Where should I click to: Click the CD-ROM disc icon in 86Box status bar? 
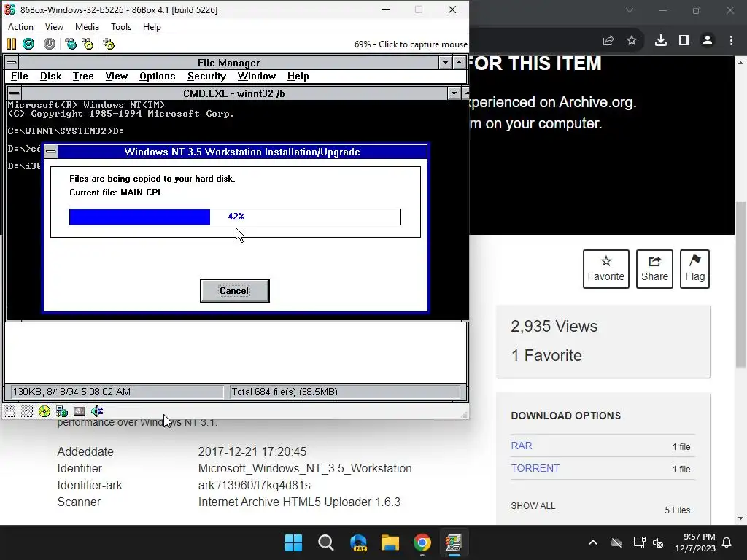coord(44,411)
